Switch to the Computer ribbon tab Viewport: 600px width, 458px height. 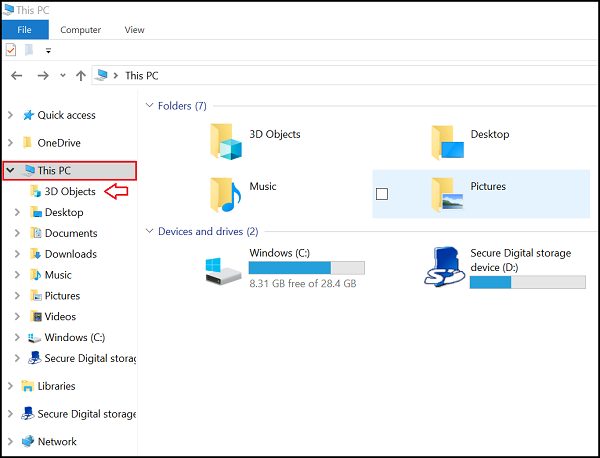click(80, 30)
